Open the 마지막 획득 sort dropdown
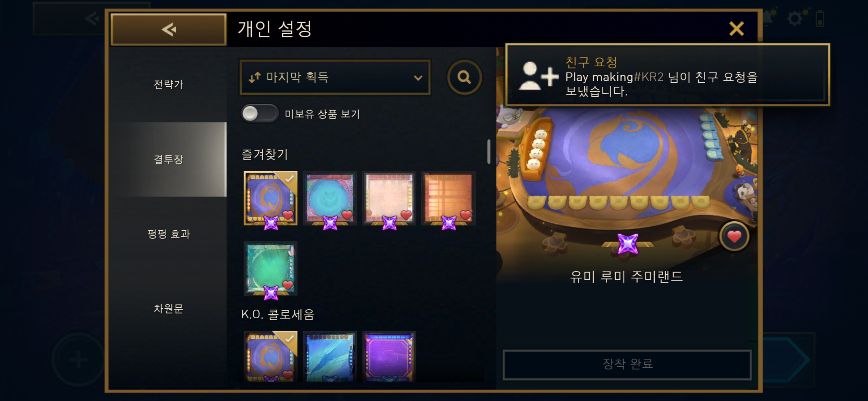 tap(335, 77)
